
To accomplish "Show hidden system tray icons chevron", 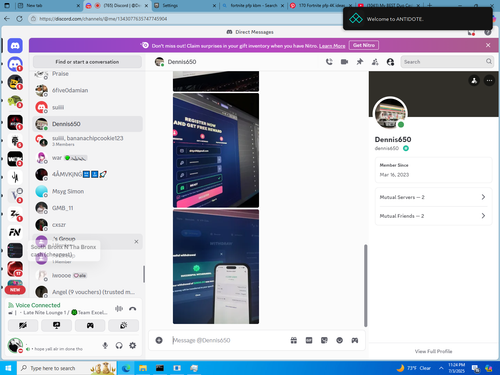I will (x=441, y=368).
